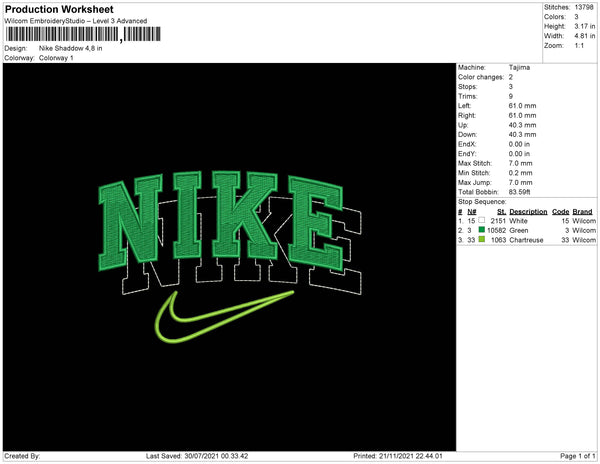This screenshot has height=464, width=600.
Task: Click the Width value '4.81 in'
Action: [x=585, y=36]
